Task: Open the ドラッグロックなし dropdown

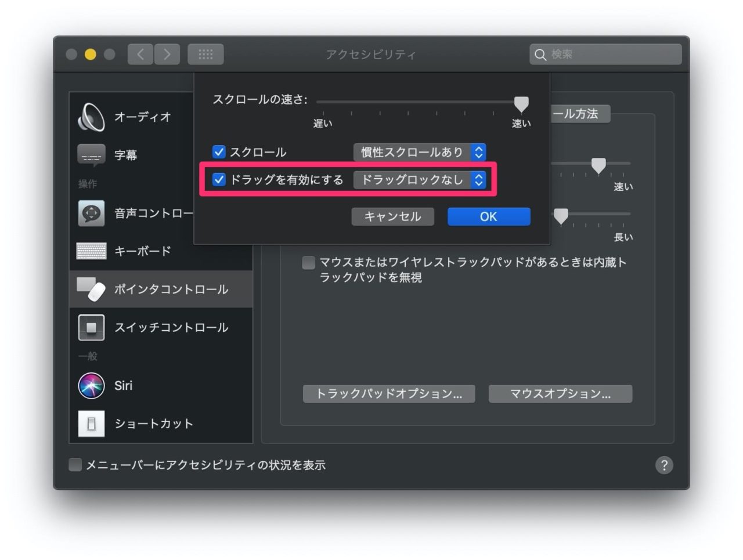Action: tap(421, 180)
